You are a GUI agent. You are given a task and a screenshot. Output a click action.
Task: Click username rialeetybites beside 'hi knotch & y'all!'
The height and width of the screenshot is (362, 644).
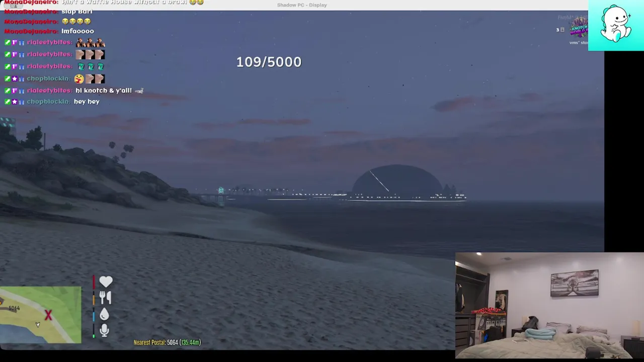point(49,90)
